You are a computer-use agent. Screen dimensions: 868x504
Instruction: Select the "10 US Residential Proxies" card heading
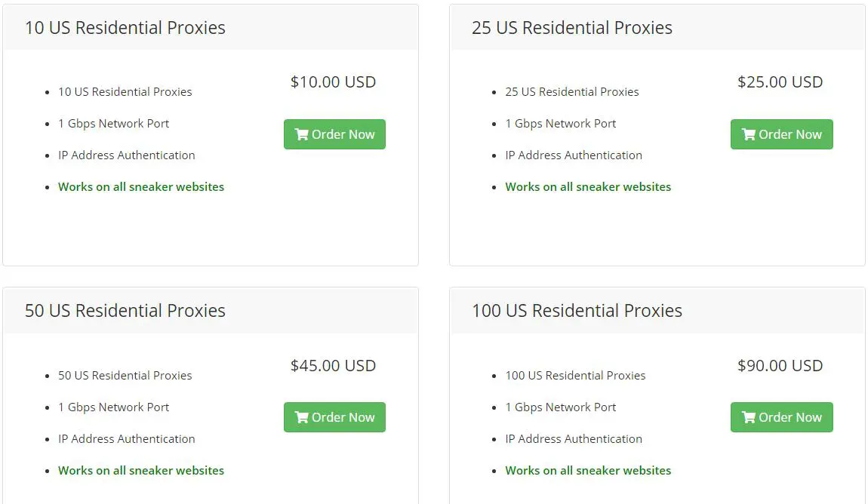[125, 28]
